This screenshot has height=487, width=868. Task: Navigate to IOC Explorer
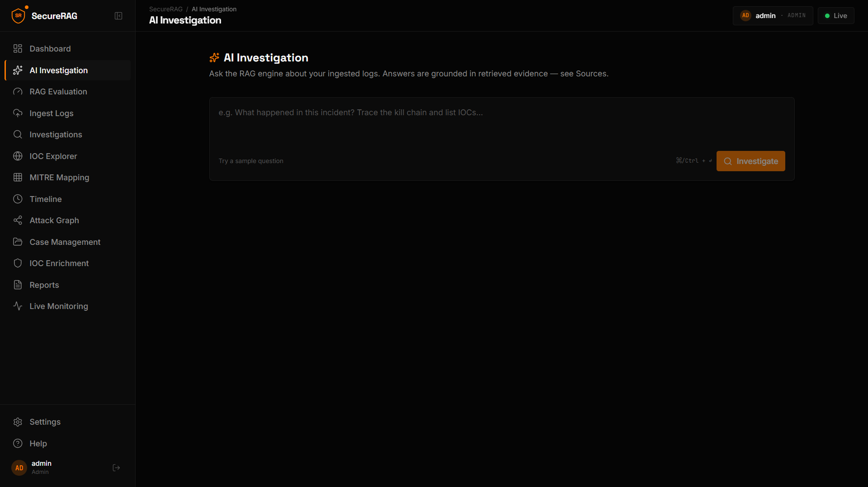68,156
